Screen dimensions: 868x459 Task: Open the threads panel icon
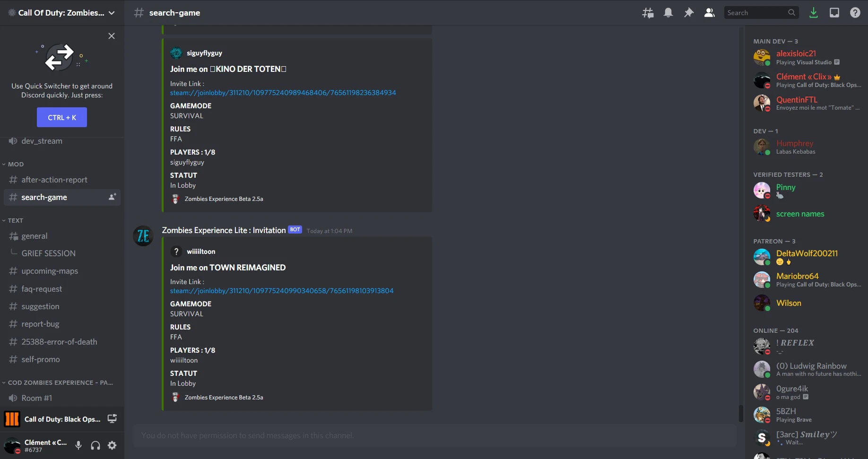[x=648, y=13]
